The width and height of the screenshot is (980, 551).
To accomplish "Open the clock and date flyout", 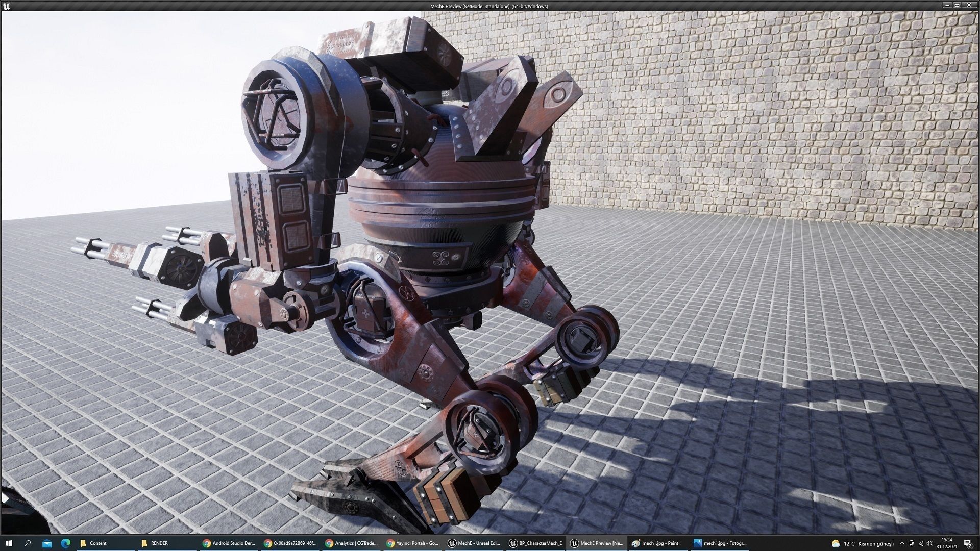I will [x=947, y=543].
